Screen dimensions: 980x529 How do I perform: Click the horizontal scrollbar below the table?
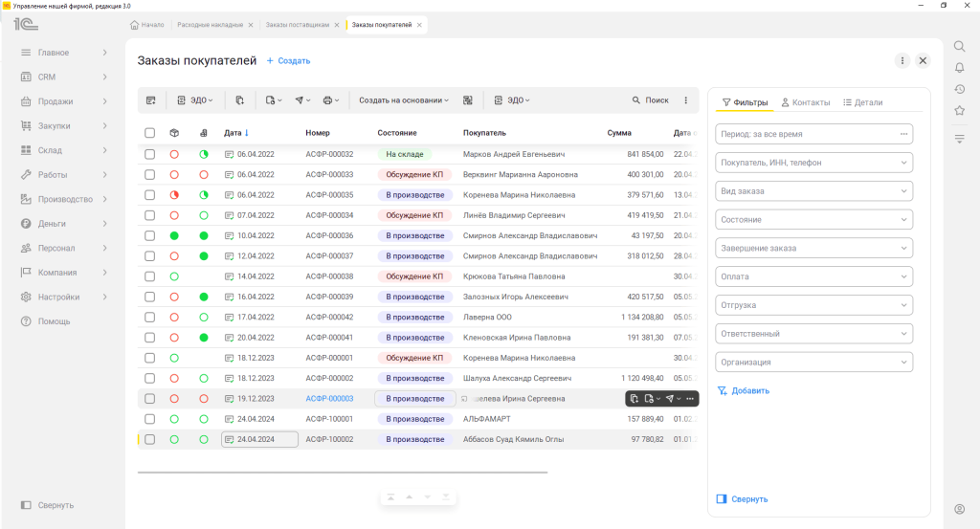[x=343, y=473]
